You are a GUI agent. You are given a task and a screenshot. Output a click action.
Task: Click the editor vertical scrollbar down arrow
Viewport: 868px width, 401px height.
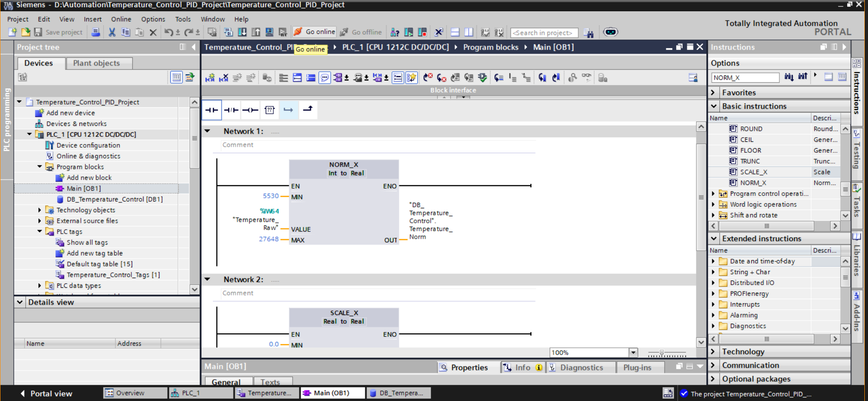coord(701,342)
